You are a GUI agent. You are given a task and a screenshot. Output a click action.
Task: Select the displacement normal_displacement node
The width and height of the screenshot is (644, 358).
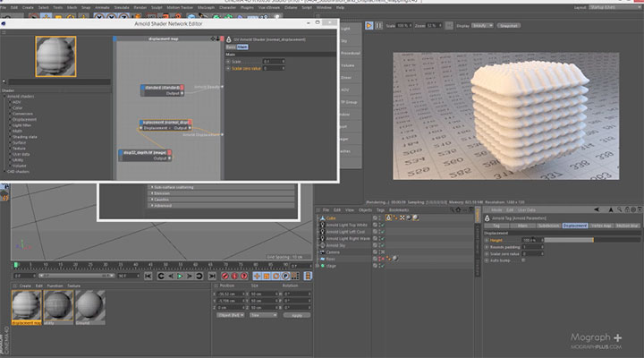pyautogui.click(x=166, y=125)
